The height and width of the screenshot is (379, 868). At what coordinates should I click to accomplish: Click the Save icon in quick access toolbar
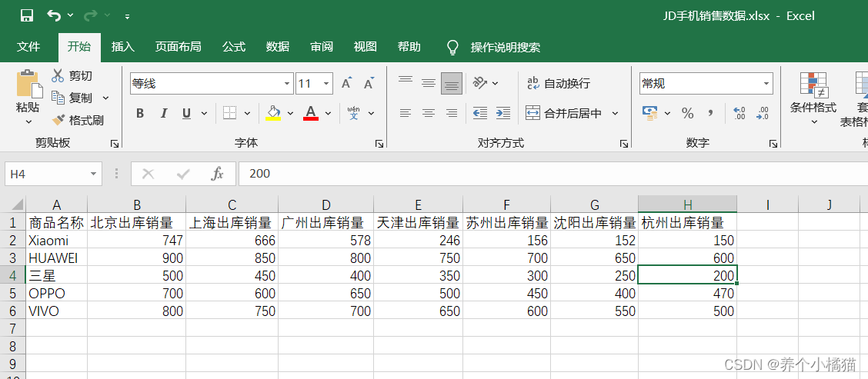point(26,15)
